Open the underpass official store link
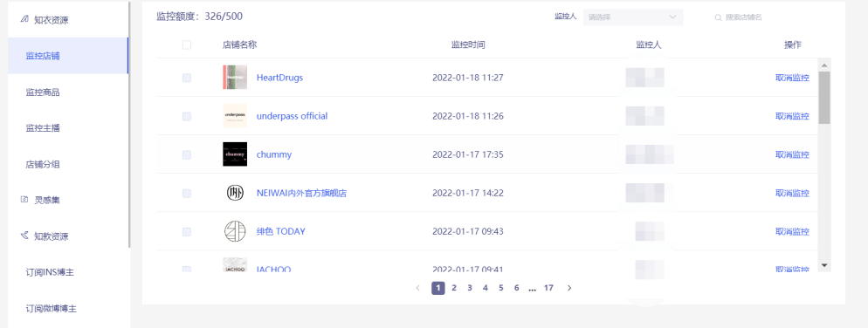 click(292, 116)
